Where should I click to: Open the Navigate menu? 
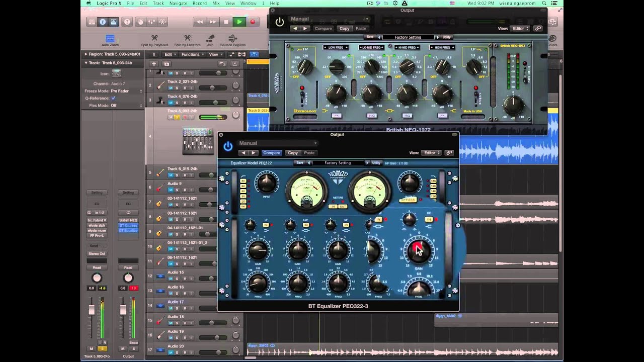tap(178, 4)
